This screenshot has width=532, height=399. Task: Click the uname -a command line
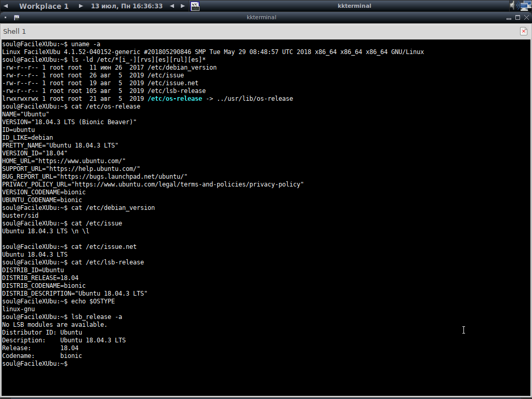51,44
